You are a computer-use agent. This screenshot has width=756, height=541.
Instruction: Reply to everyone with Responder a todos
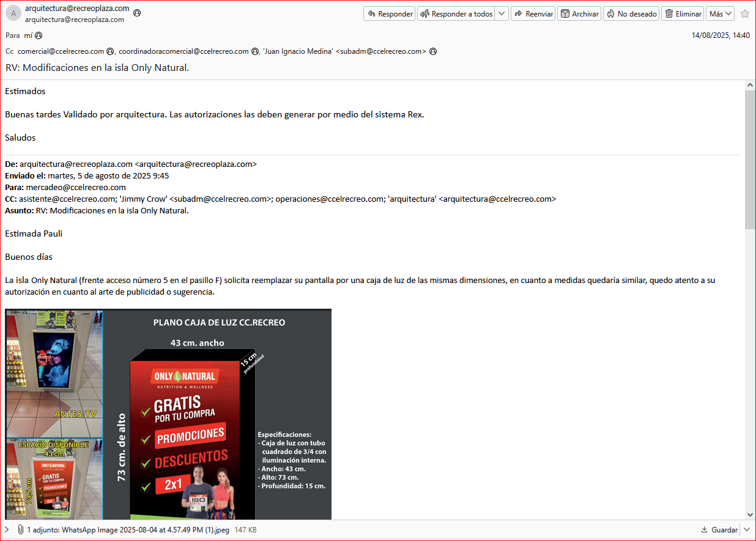tap(456, 13)
